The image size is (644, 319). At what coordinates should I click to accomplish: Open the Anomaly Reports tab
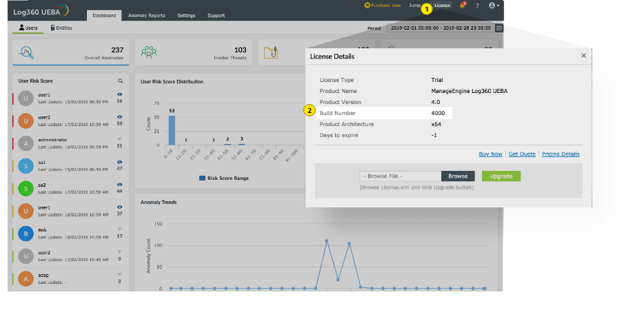point(147,16)
